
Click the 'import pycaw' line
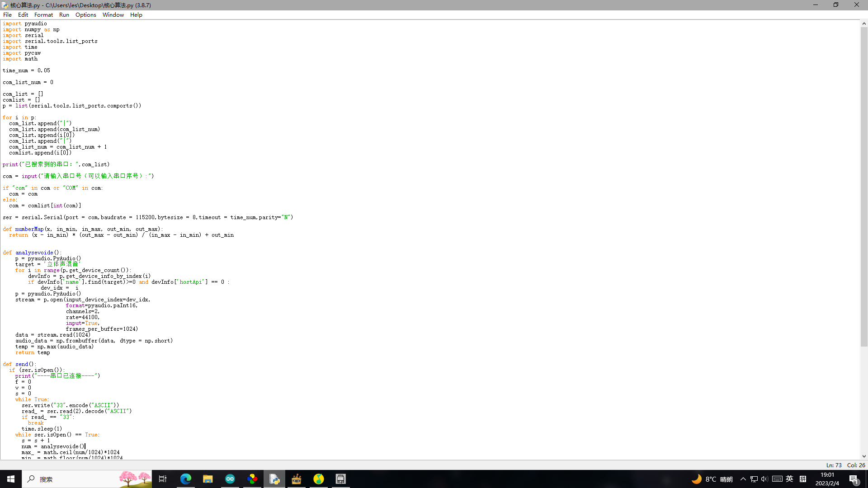pyautogui.click(x=22, y=53)
